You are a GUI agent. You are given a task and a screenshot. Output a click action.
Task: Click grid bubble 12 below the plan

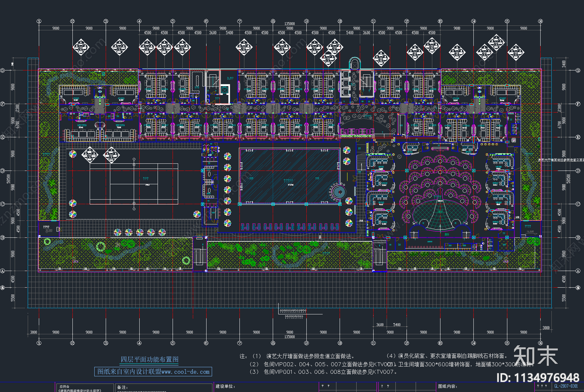[407, 343]
